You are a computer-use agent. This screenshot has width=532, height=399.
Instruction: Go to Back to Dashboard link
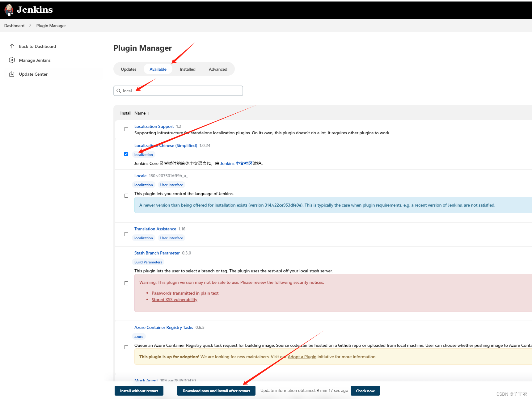pos(37,46)
